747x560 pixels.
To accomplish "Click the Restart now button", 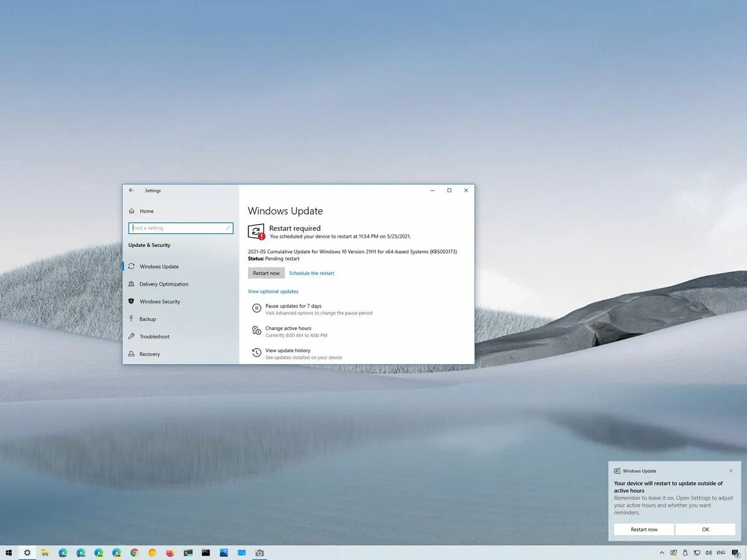I will (x=266, y=273).
